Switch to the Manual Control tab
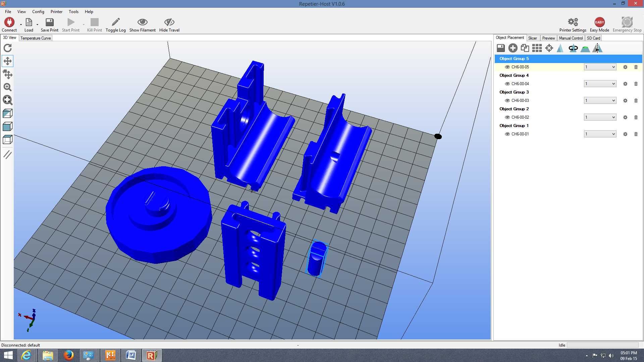The width and height of the screenshot is (644, 362). tap(571, 38)
